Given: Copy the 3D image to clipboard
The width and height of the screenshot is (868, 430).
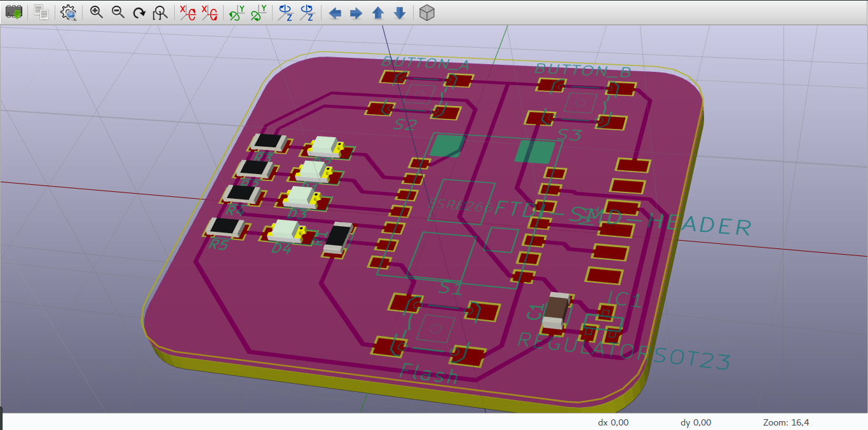Looking at the screenshot, I should [40, 12].
